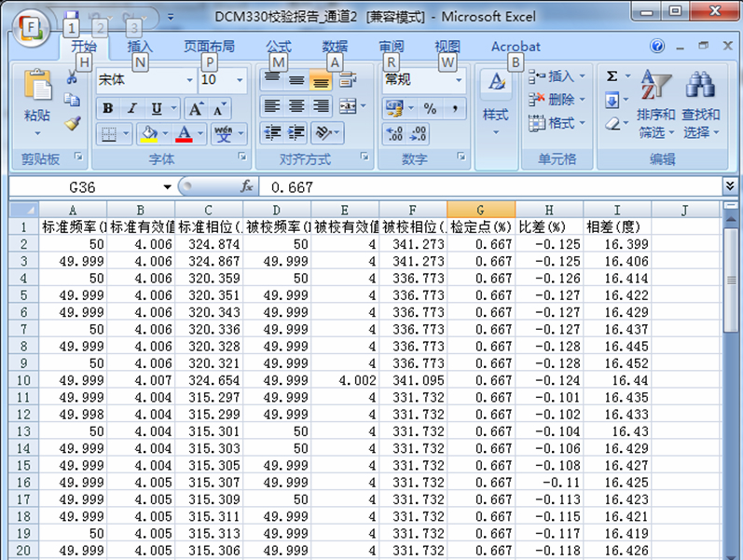Image resolution: width=743 pixels, height=560 pixels.
Task: Toggle bottom vertical alignment button
Action: point(321,81)
